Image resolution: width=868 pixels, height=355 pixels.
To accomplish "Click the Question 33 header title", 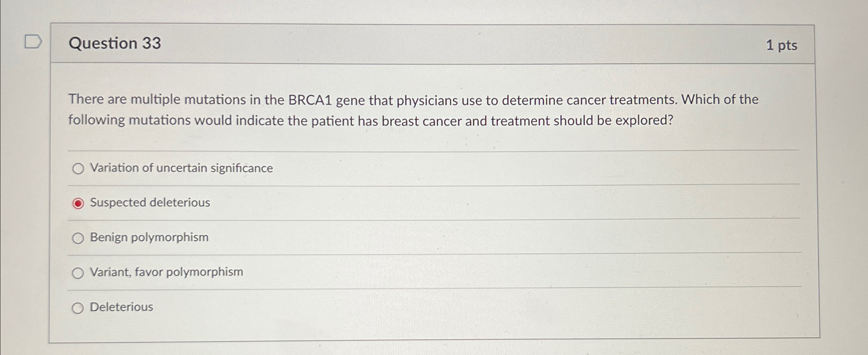I will [x=116, y=44].
